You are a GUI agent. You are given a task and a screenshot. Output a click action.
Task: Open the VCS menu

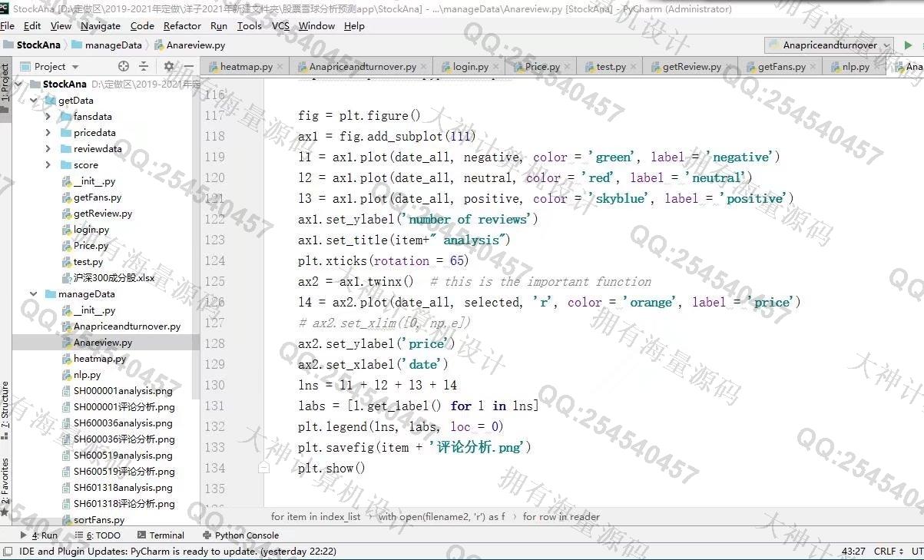[x=280, y=25]
